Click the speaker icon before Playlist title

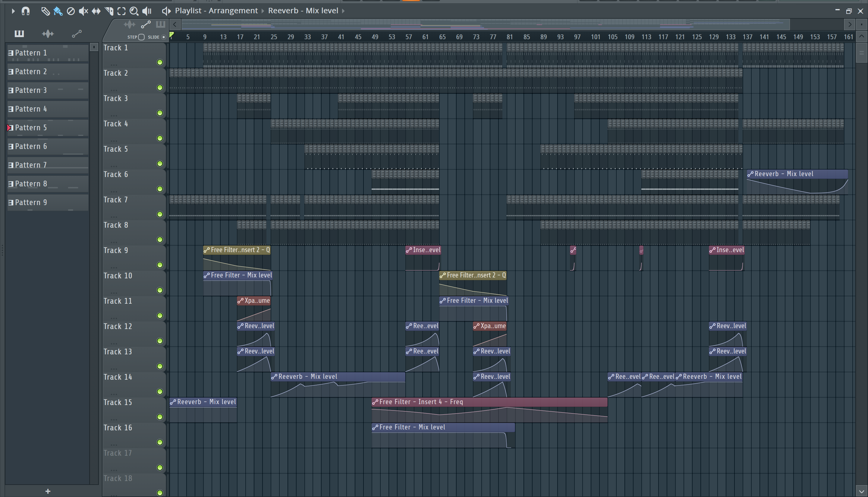click(166, 11)
